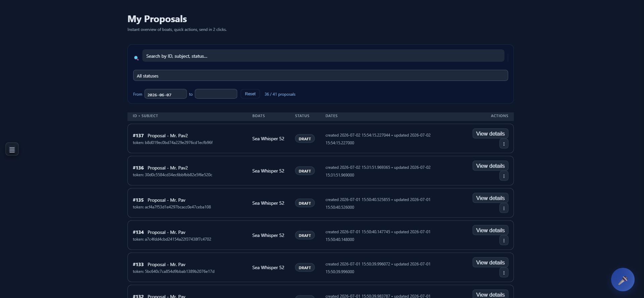Click the BOATS column header
Screen dimensions: 644x298
point(259,116)
